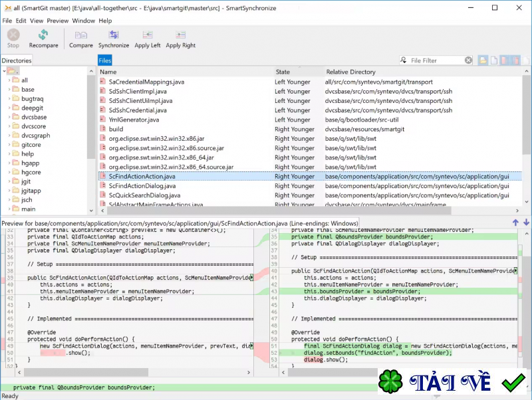Select the ScFindActionAction.java row
532x400 pixels.
pyautogui.click(x=310, y=176)
